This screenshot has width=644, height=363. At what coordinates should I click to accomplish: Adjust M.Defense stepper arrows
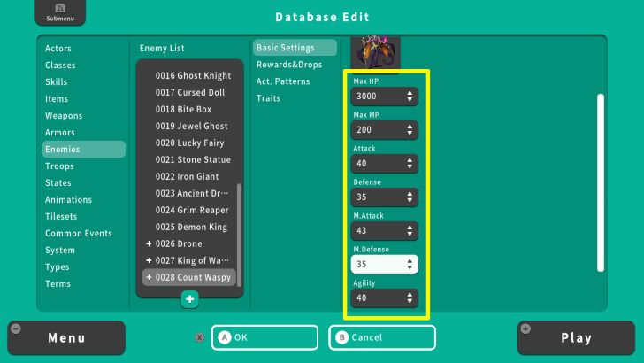click(410, 265)
